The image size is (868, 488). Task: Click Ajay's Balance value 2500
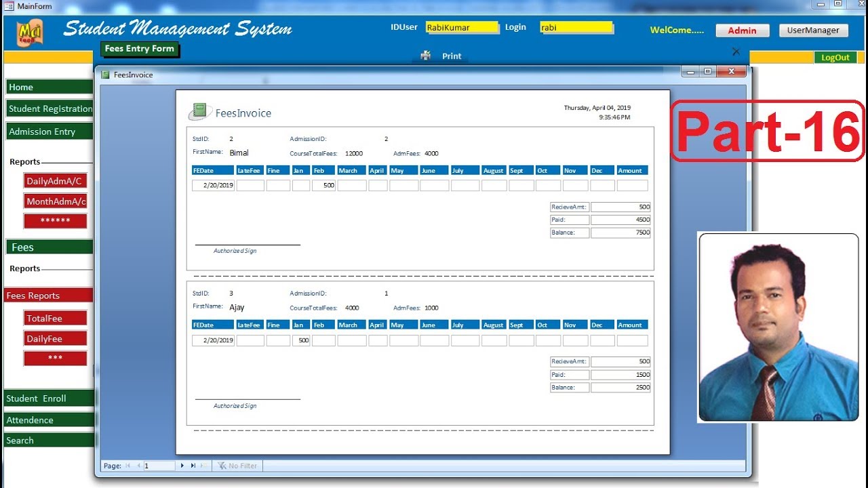coord(620,388)
